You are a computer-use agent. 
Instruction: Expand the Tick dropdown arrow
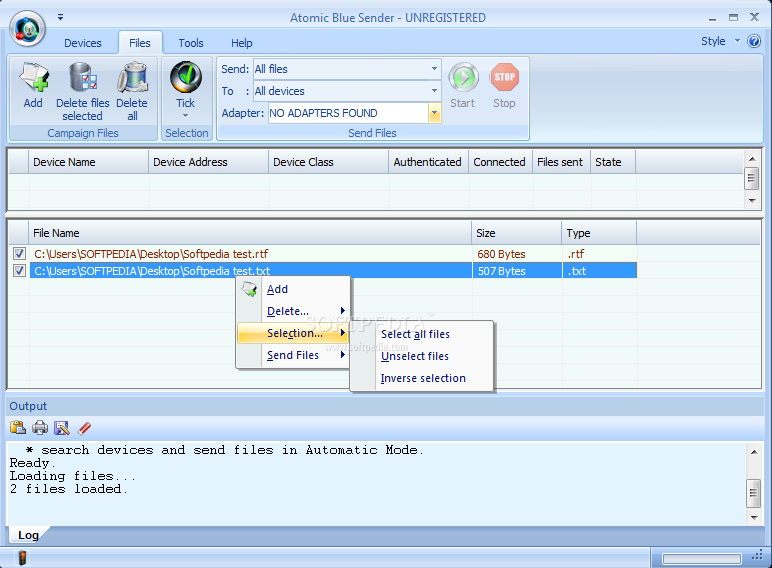click(186, 116)
